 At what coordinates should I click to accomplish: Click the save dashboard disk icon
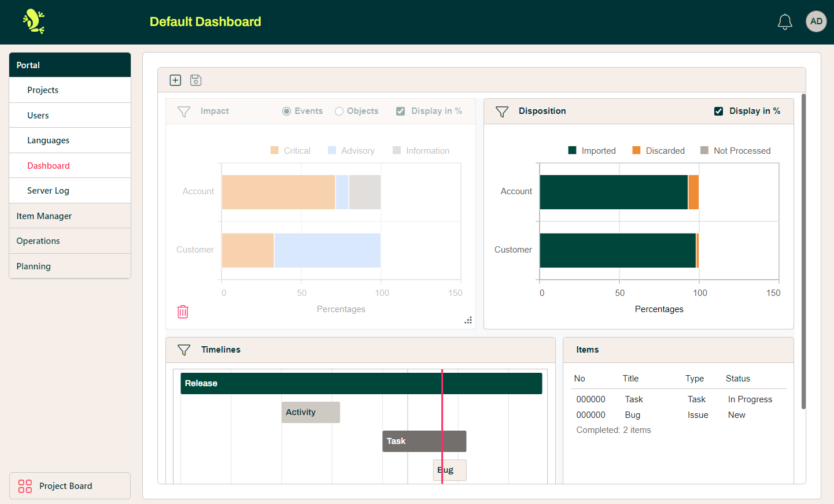click(195, 80)
